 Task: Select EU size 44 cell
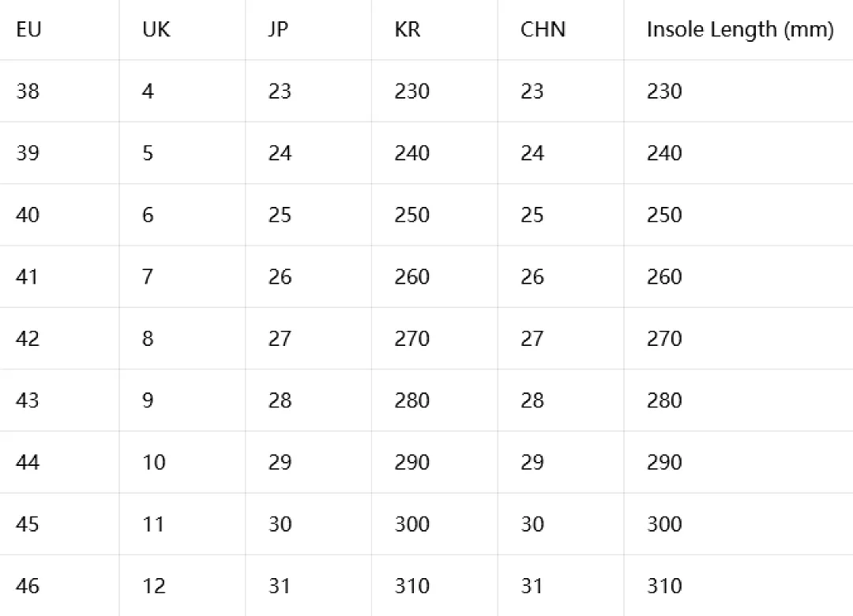28,463
